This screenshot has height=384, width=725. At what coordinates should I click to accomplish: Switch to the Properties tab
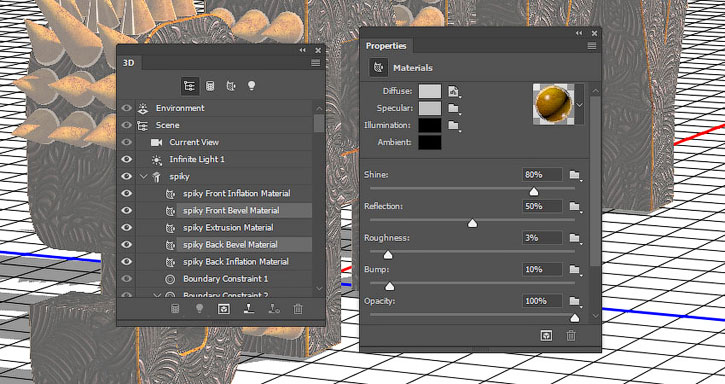click(x=386, y=46)
